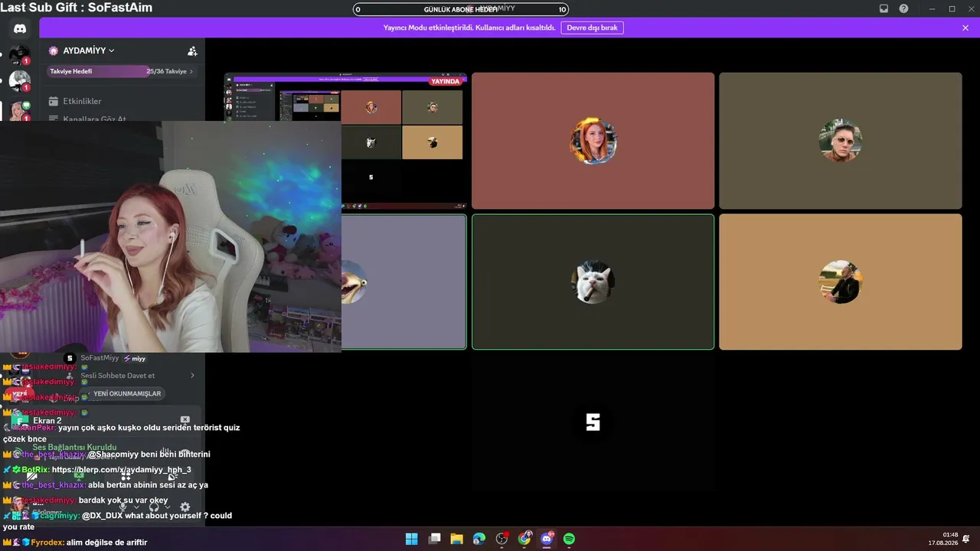Image resolution: width=980 pixels, height=551 pixels.
Task: Select the sunglasses man avatar tile
Action: 840,141
